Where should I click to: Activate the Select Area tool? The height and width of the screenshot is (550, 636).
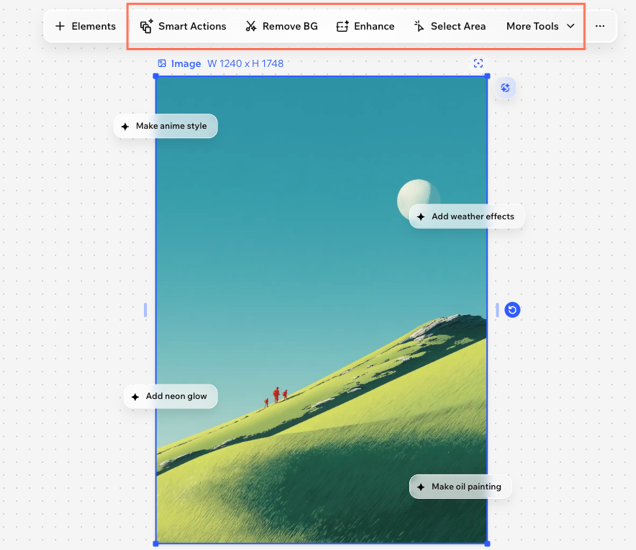coord(450,26)
